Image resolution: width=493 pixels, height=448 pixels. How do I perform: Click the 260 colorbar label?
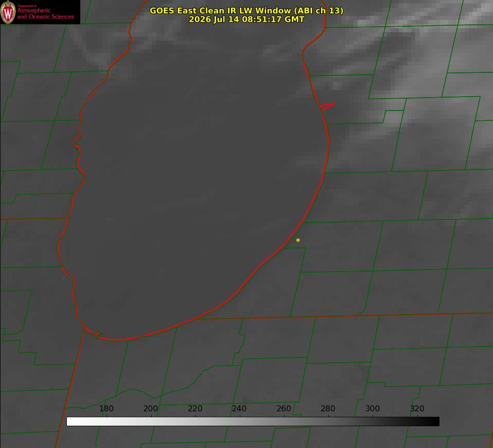tap(283, 408)
